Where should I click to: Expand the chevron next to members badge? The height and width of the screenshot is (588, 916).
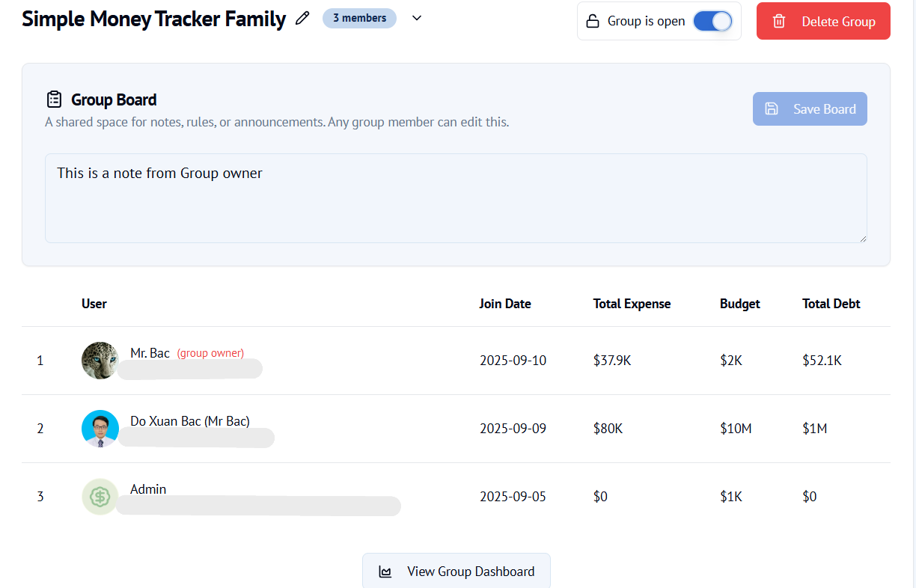coord(417,18)
